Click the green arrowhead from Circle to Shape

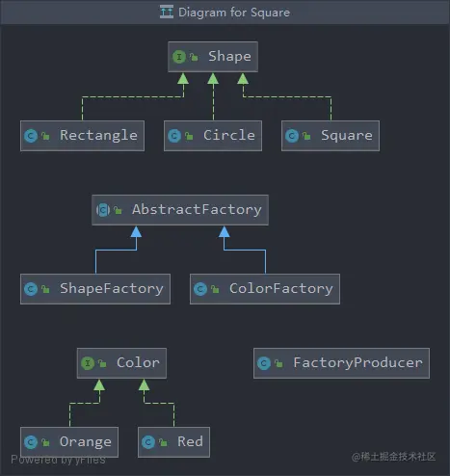(x=213, y=79)
